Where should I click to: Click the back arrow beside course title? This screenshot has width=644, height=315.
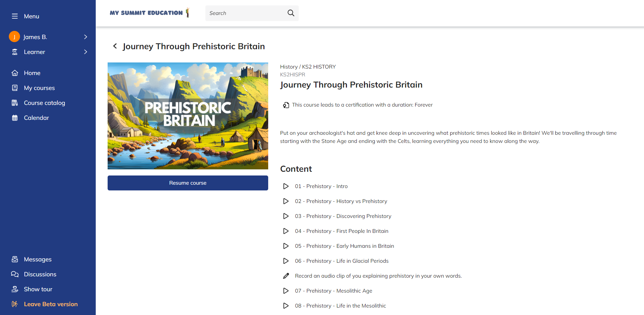pyautogui.click(x=115, y=46)
